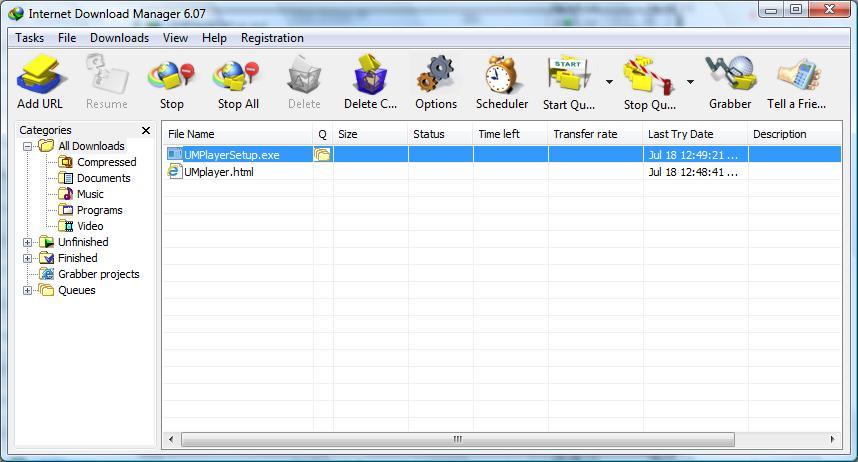The image size is (858, 462).
Task: Select the Compressed category
Action: click(106, 162)
